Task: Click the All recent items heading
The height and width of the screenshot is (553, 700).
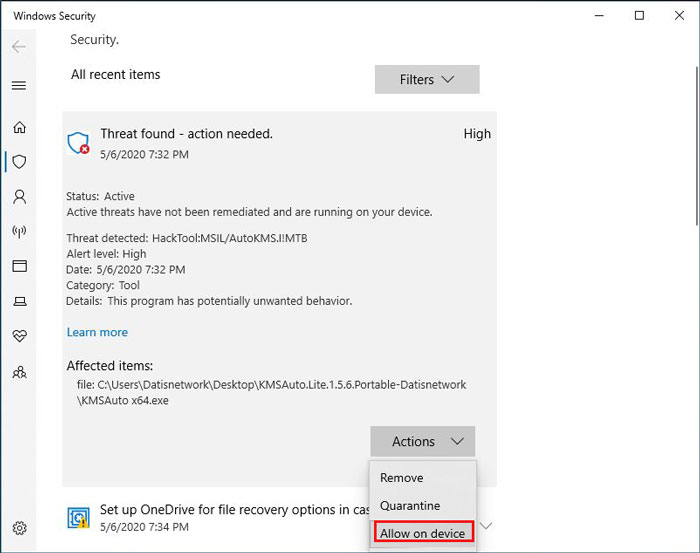Action: (115, 74)
